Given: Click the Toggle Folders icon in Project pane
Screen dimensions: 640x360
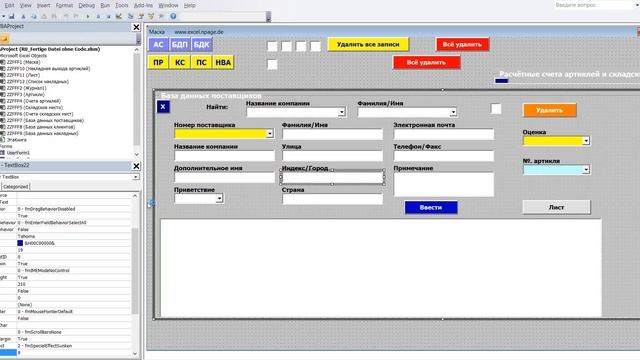Looking at the screenshot, I should click(4, 38).
